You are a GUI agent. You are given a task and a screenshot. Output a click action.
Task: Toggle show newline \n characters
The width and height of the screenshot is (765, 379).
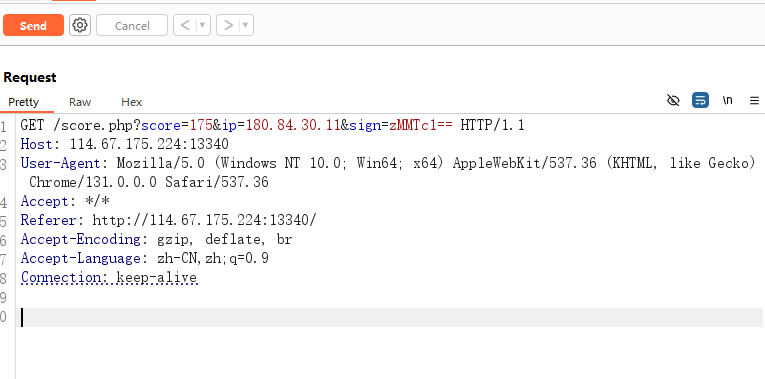click(727, 100)
